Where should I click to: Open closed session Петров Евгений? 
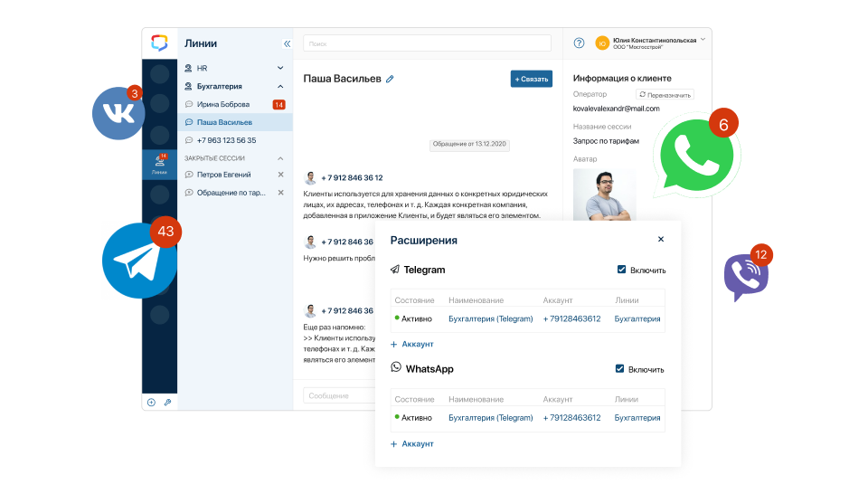pos(223,175)
